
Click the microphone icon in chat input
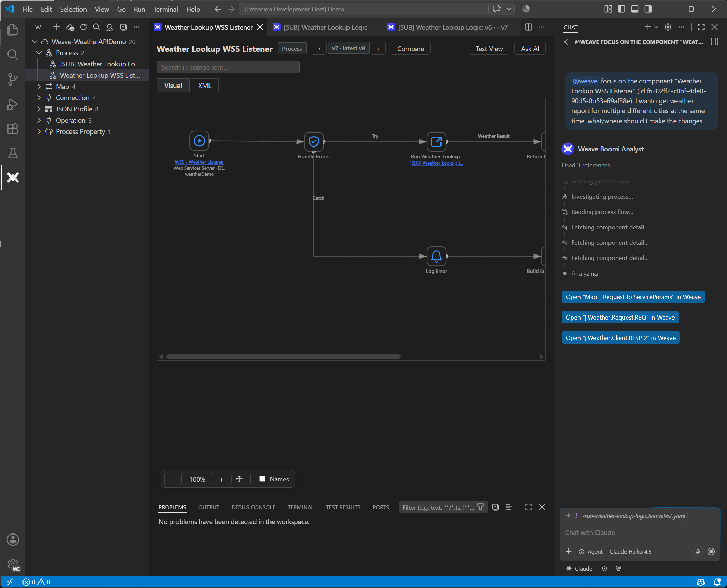(698, 551)
